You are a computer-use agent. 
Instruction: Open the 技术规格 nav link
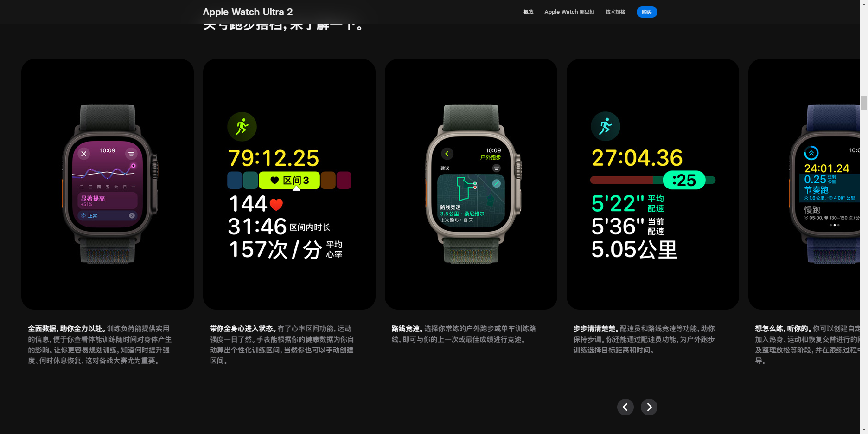click(615, 12)
